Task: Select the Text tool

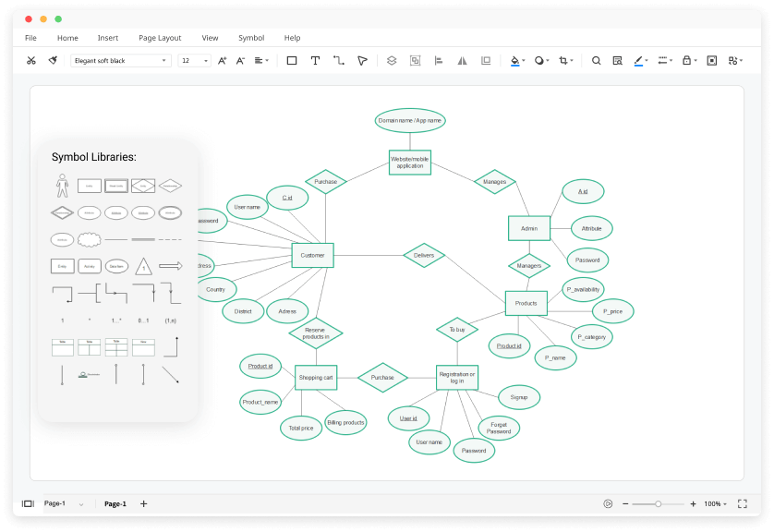Action: tap(315, 59)
